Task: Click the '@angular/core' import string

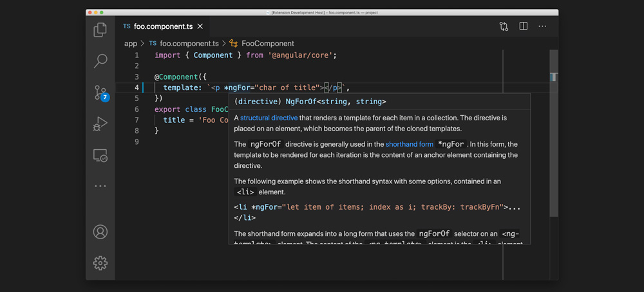Action: 301,55
